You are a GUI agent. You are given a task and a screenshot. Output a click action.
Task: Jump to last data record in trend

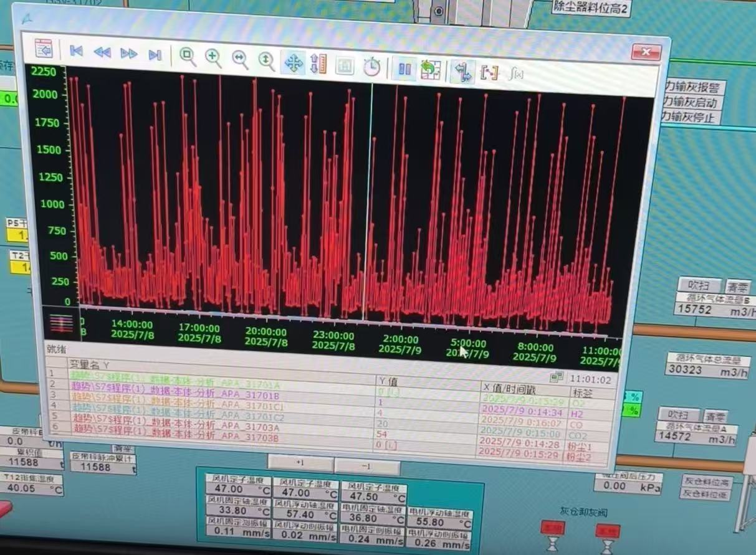point(155,55)
